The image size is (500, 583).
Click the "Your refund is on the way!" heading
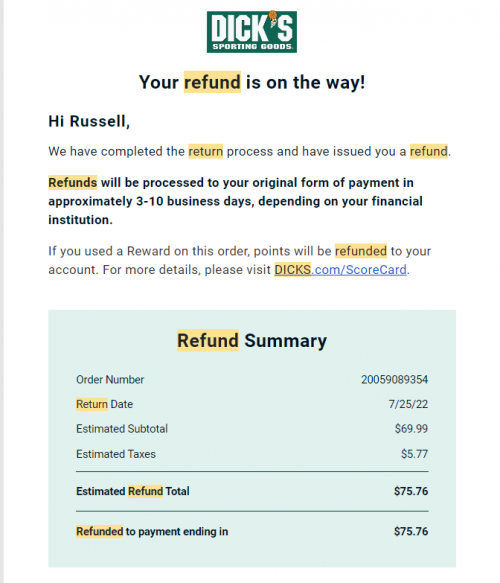(252, 82)
